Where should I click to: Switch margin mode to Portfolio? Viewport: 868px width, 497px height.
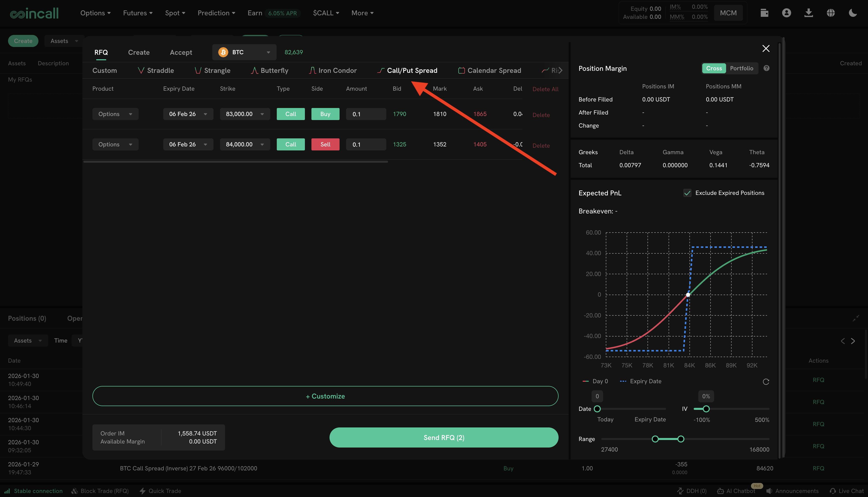741,68
